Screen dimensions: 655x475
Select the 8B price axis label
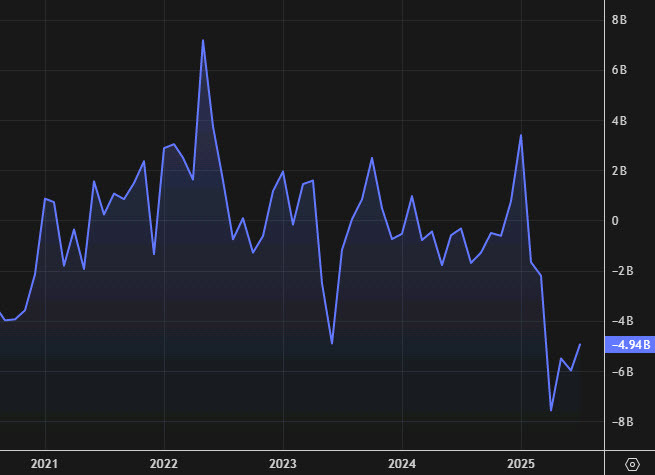click(x=619, y=20)
